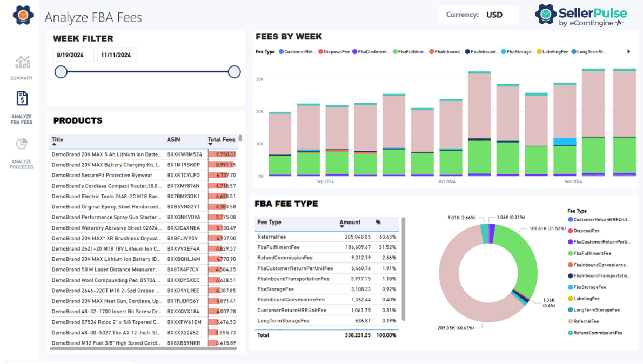The image size is (643, 364).
Task: Select the DemoBrand SecureFit Protective Eyewear row
Action: tap(144, 175)
